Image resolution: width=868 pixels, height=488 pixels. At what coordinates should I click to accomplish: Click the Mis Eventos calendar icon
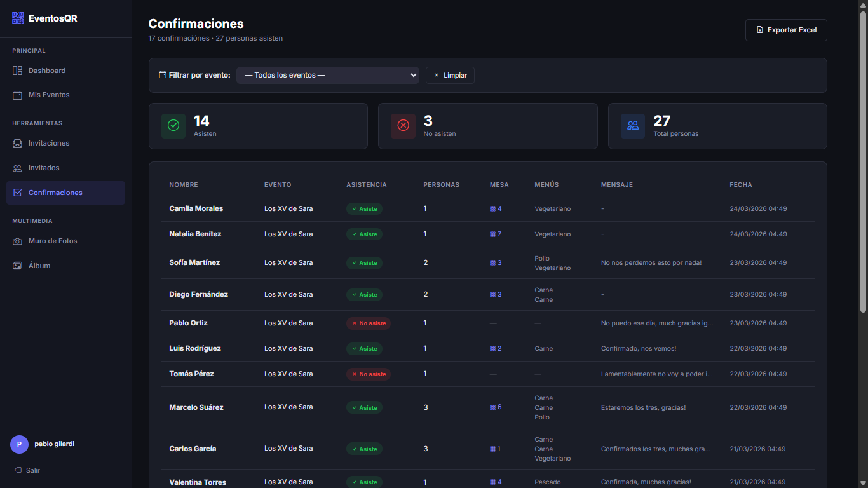coord(18,95)
